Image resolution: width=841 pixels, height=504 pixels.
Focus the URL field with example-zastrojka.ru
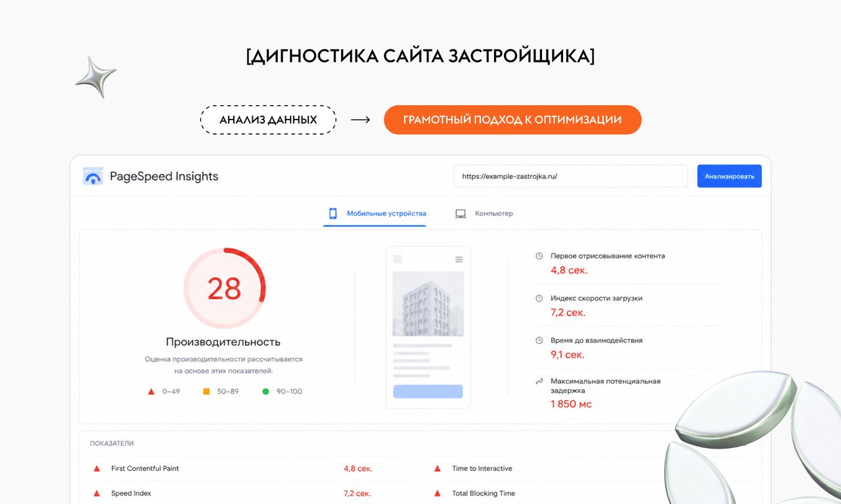click(x=570, y=176)
